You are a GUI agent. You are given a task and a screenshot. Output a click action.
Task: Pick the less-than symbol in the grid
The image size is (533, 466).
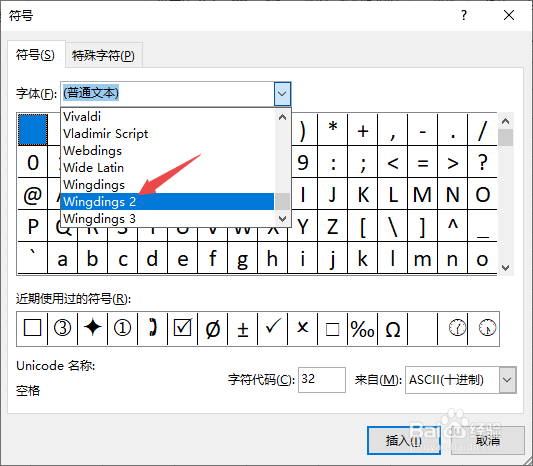(x=393, y=162)
